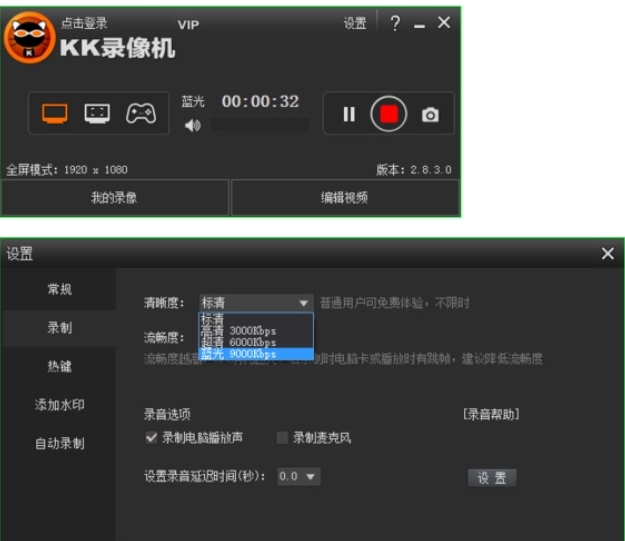Select full-screen recording mode monitor icon

pyautogui.click(x=55, y=114)
